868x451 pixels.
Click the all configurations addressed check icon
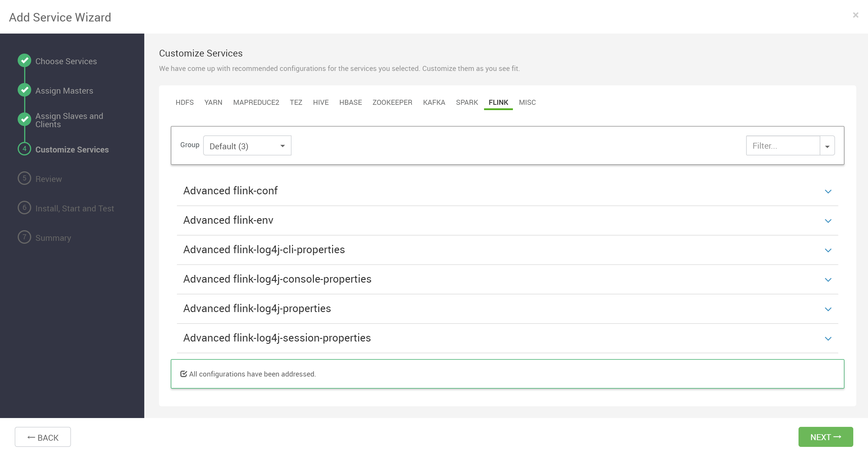point(183,374)
